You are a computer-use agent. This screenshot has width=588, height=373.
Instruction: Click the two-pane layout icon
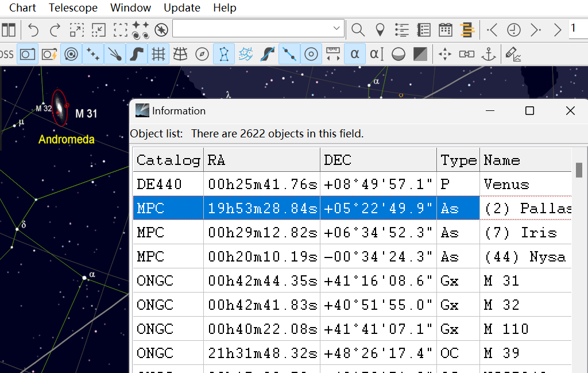(8, 30)
